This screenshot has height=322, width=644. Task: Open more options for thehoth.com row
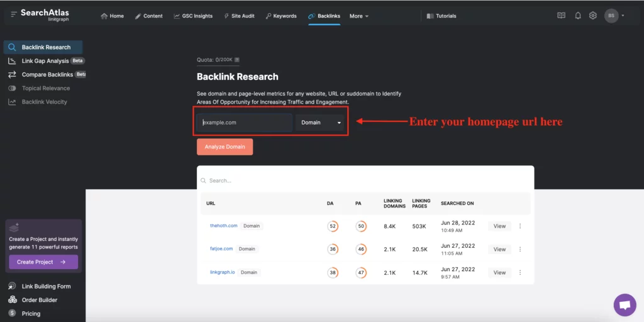(x=520, y=226)
